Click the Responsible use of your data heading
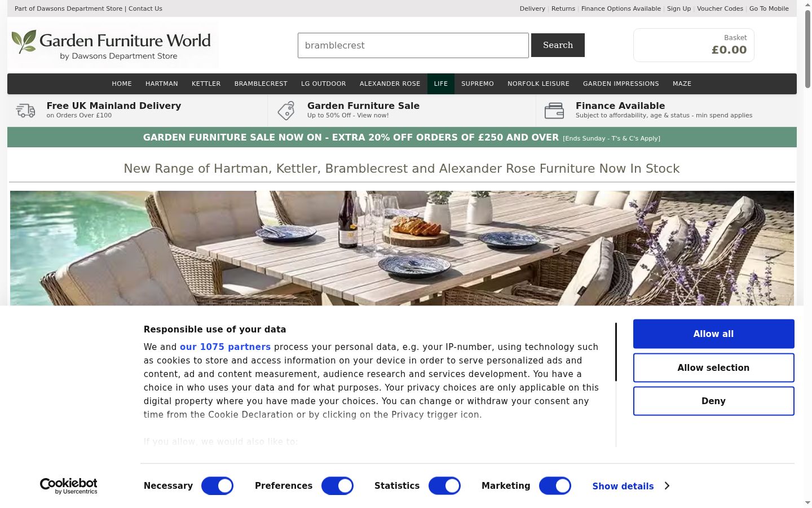Image resolution: width=812 pixels, height=508 pixels. (x=215, y=330)
